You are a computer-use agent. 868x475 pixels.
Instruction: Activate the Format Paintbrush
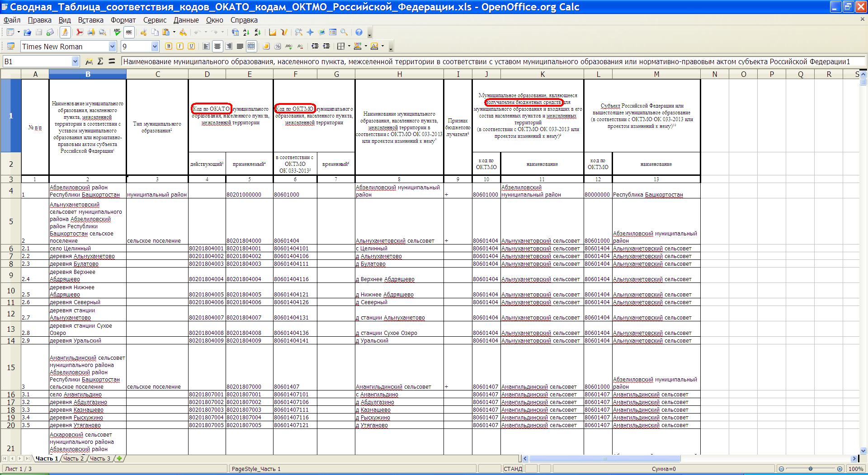[x=183, y=32]
